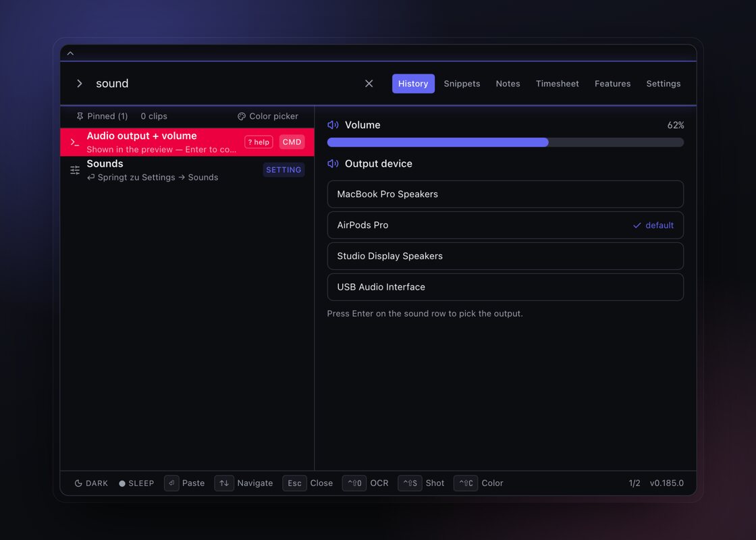Screen dimensions: 756x540
Task: Click the Output device heading
Action: (379, 163)
